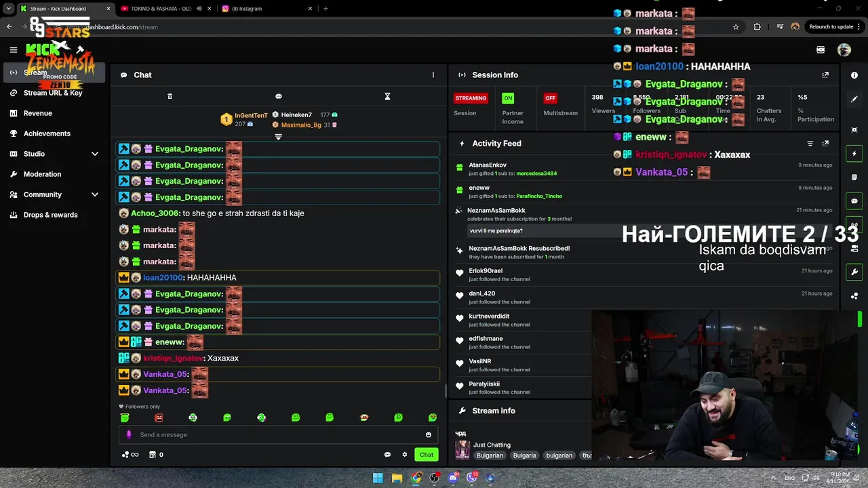The height and width of the screenshot is (488, 868).
Task: Click the hourglass slow-mode icon in chat
Action: tap(387, 96)
